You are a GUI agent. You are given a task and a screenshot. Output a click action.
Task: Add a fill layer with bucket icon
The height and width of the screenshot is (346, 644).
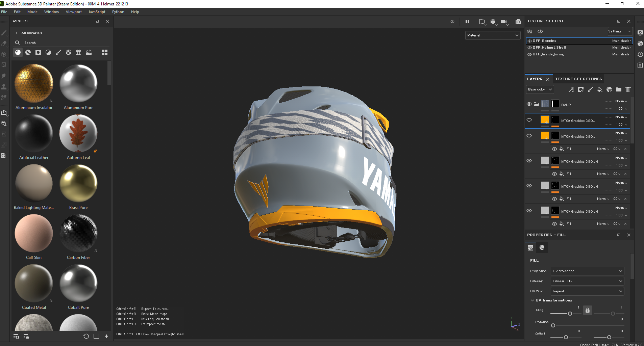coord(600,89)
